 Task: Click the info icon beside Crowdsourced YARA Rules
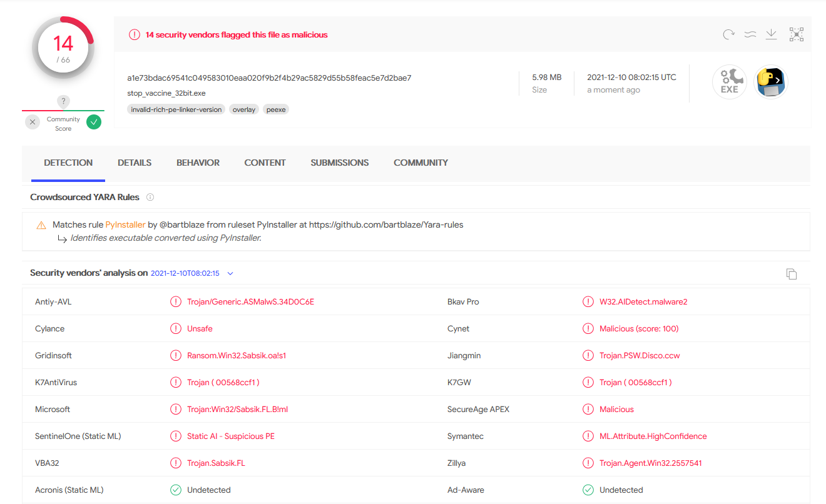click(x=150, y=197)
